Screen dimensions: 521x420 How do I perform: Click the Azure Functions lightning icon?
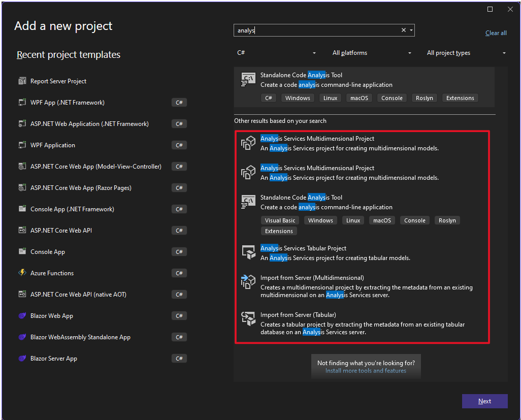(x=22, y=273)
